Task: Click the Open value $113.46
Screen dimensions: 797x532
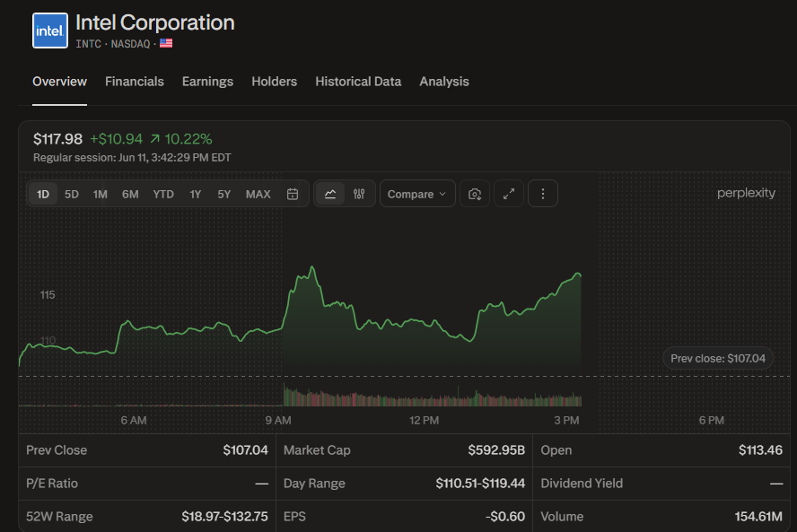Action: 760,450
